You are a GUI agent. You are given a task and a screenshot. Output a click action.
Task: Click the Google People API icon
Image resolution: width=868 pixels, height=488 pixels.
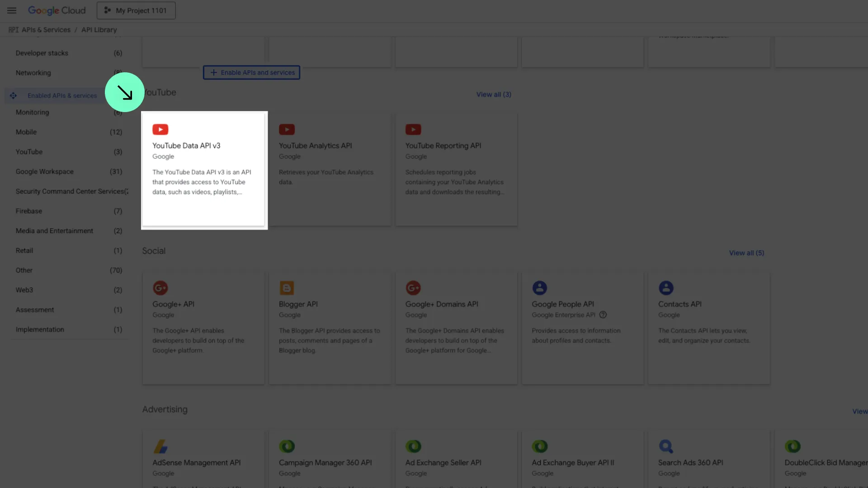[x=540, y=288]
